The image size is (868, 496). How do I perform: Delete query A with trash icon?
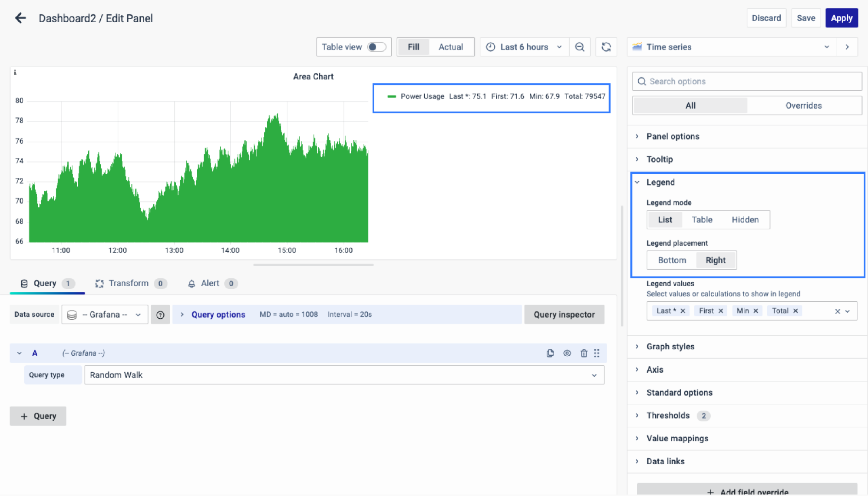tap(584, 353)
